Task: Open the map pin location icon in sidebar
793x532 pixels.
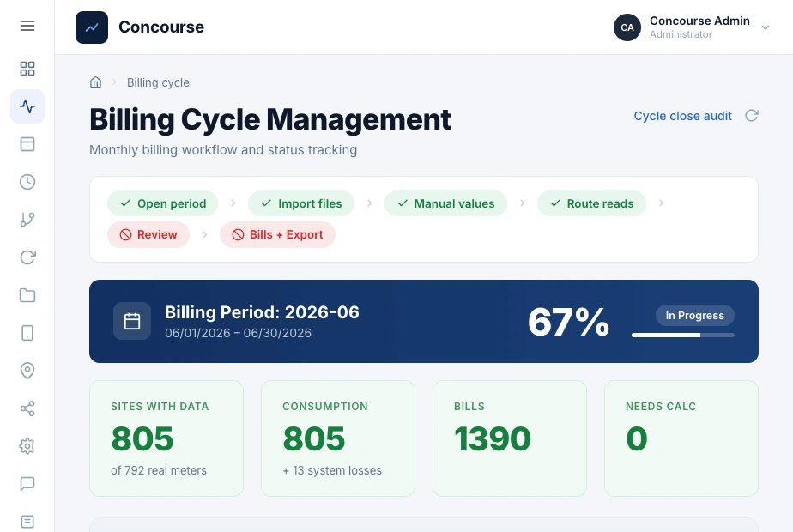Action: click(27, 371)
